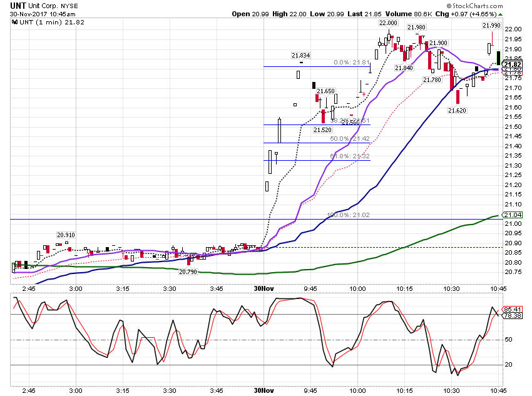
Task: Click the 20.75 label on the price axis
Action: pos(513,272)
